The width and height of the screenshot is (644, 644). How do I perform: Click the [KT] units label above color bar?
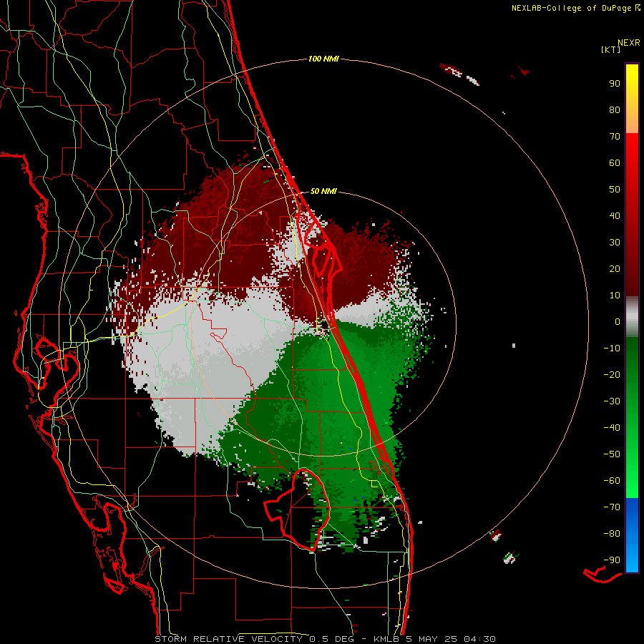[x=610, y=49]
